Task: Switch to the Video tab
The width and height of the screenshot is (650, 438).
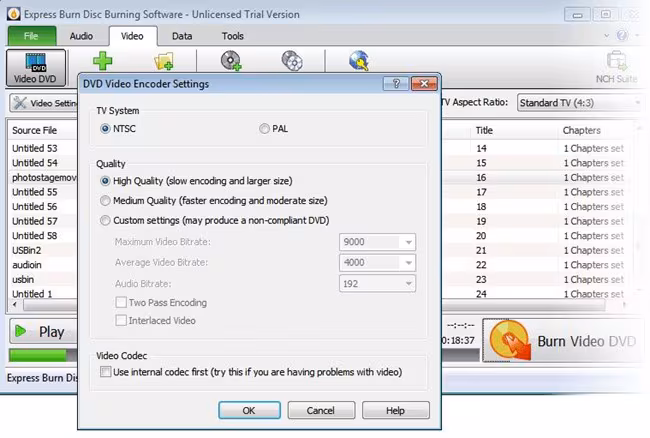Action: coord(132,36)
